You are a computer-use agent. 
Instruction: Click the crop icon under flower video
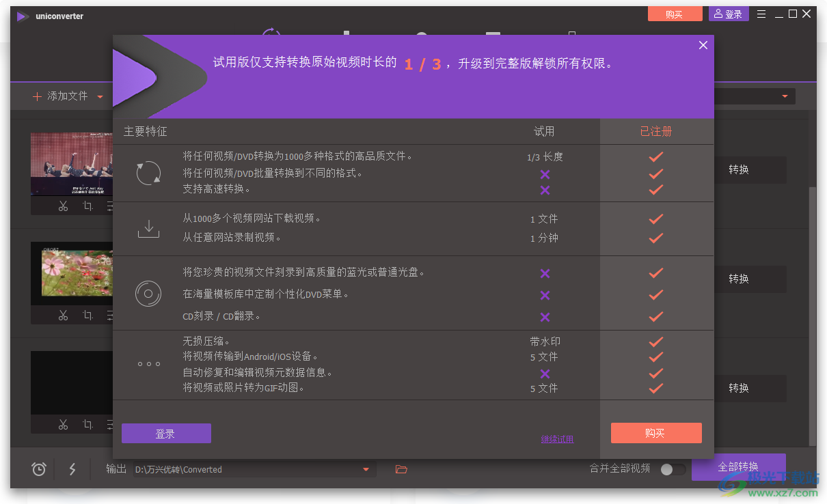tap(87, 315)
